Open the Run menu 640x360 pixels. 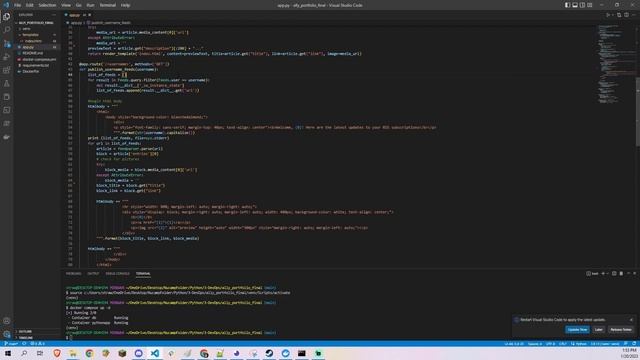point(91,5)
